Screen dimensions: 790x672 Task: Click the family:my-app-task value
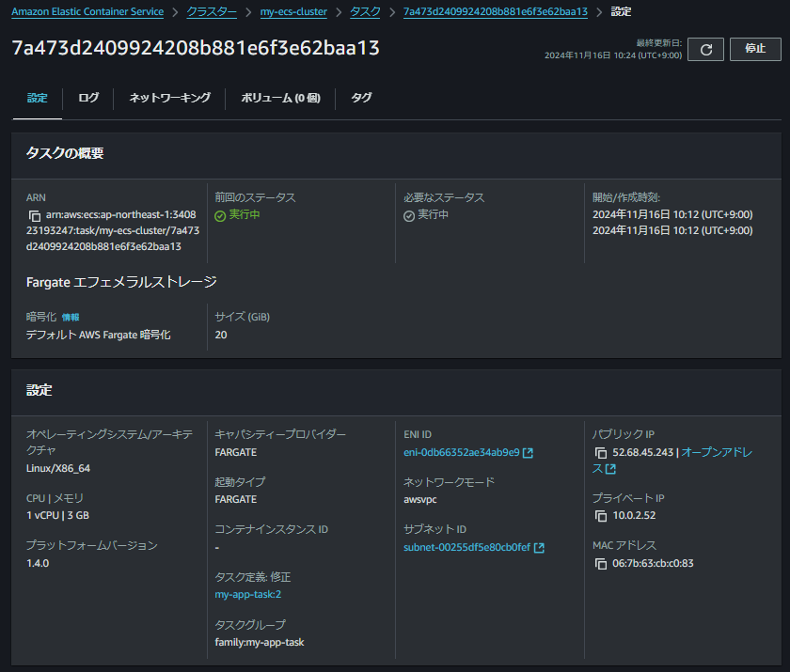coord(260,642)
